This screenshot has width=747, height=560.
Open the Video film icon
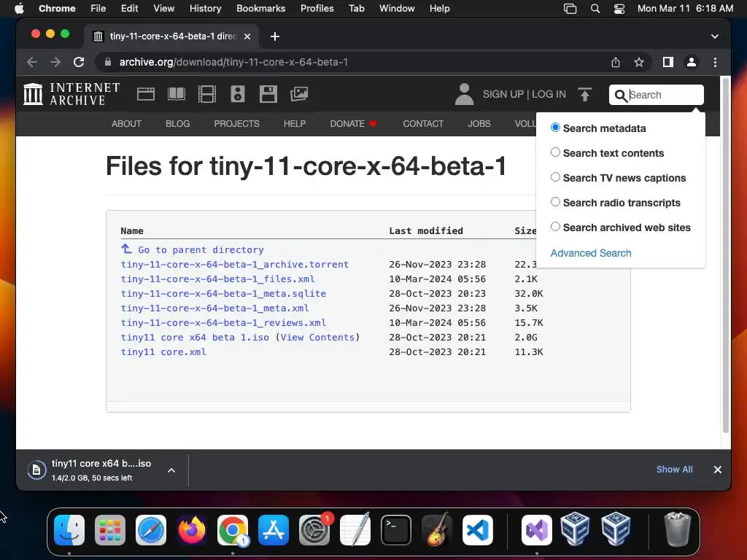click(x=206, y=94)
